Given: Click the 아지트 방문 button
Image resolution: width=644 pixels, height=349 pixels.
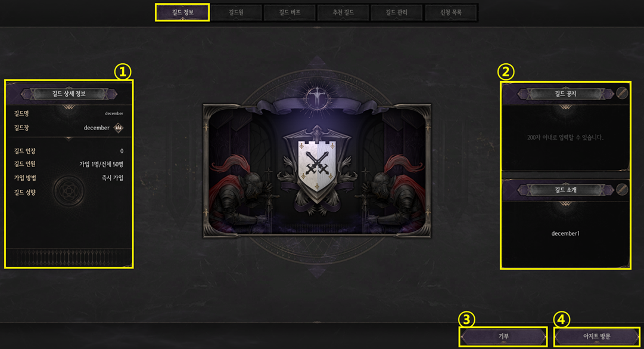Looking at the screenshot, I should (597, 336).
